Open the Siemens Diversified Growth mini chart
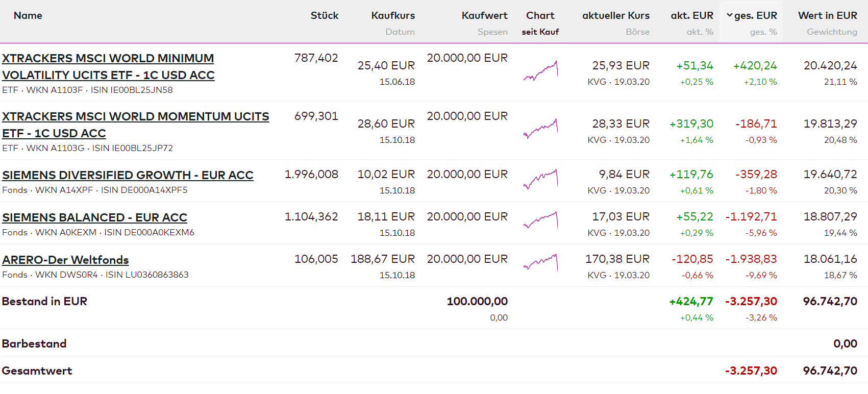The width and height of the screenshot is (868, 394). click(x=540, y=179)
